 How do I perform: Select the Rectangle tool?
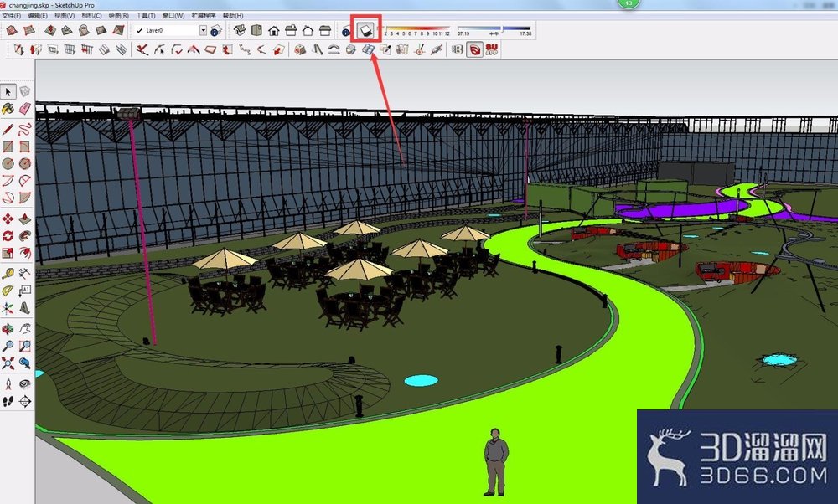8,147
